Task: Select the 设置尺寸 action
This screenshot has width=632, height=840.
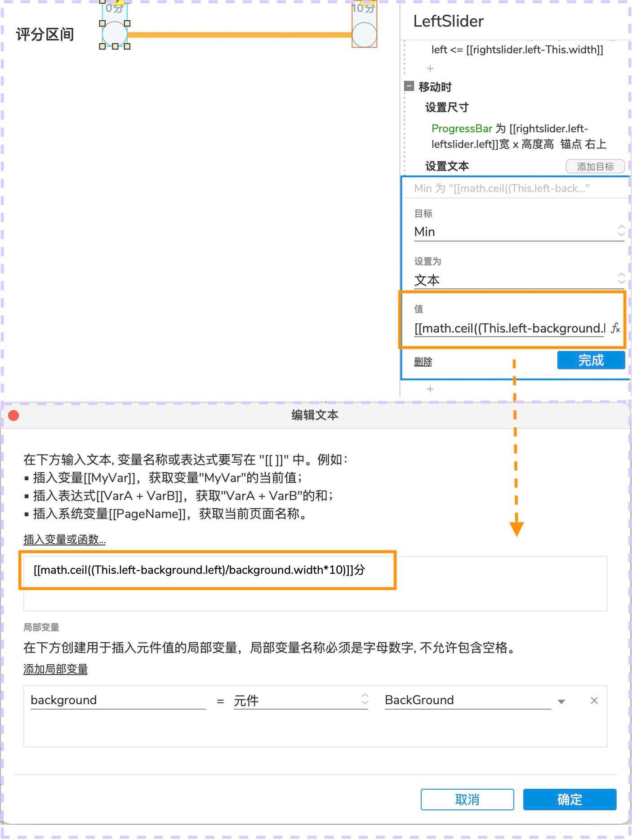Action: click(447, 107)
